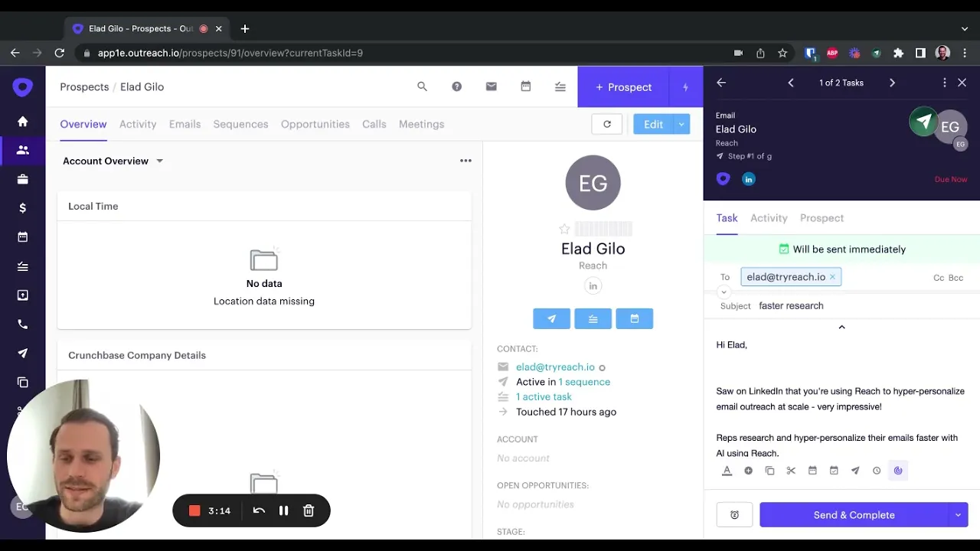The height and width of the screenshot is (551, 980).
Task: Open the Account Overview three-dot menu
Action: (465, 161)
